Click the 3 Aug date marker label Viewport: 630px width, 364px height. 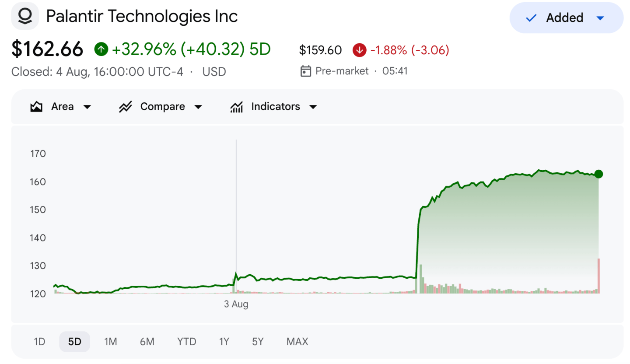236,304
